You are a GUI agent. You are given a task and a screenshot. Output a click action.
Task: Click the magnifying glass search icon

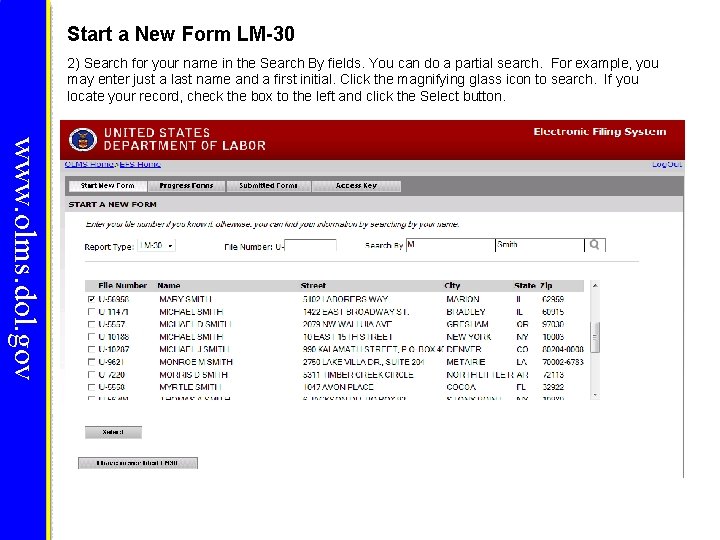[x=595, y=245]
